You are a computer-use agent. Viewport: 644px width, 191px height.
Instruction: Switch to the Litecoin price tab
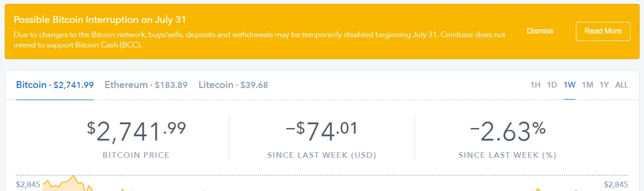click(x=233, y=85)
